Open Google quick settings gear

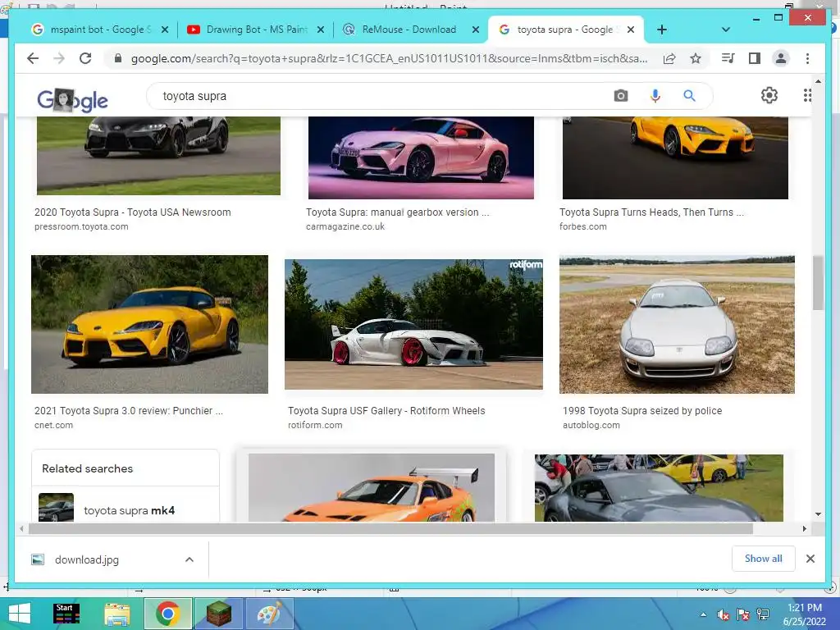[x=769, y=95]
